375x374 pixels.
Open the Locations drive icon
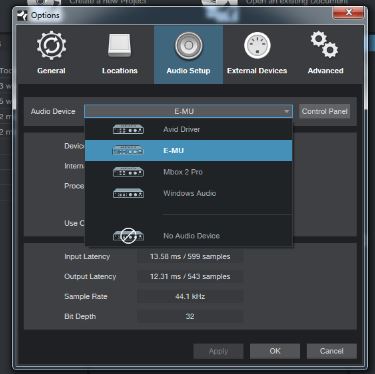120,45
